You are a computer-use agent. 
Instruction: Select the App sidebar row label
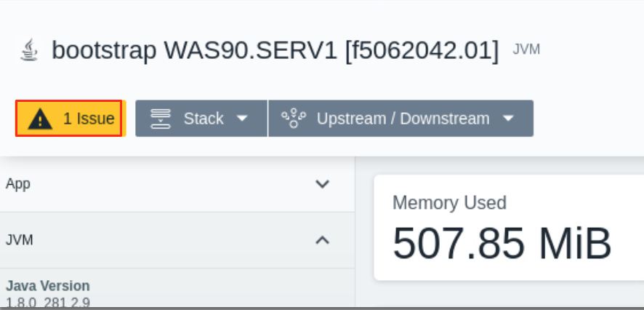(x=18, y=184)
